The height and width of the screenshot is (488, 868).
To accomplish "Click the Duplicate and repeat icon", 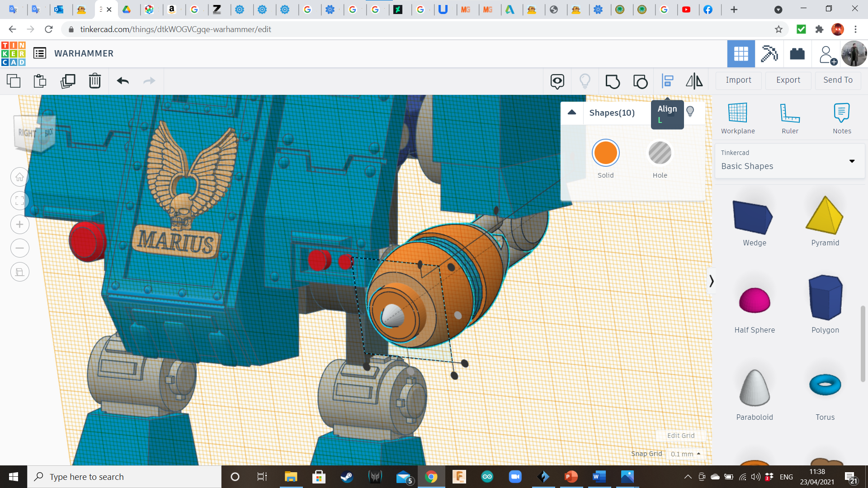I will pos(68,81).
